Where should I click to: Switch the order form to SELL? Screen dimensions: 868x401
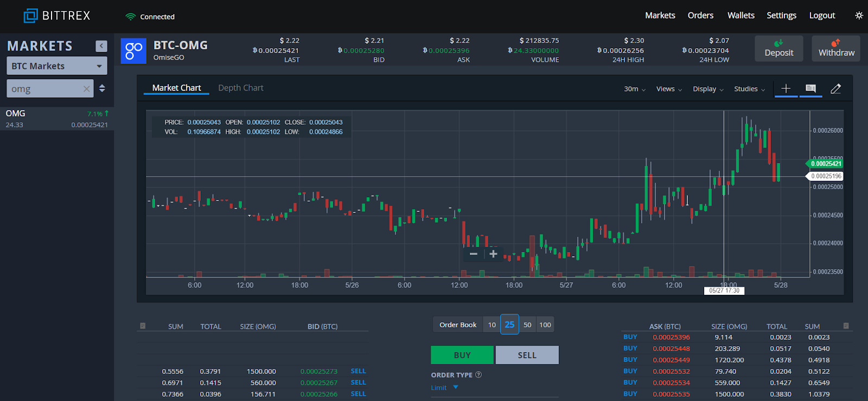pyautogui.click(x=527, y=355)
